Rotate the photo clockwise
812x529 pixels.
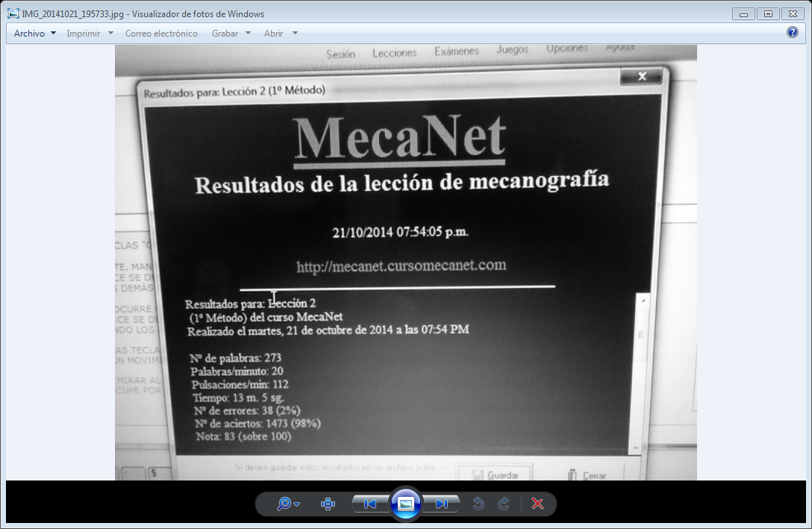pyautogui.click(x=502, y=504)
